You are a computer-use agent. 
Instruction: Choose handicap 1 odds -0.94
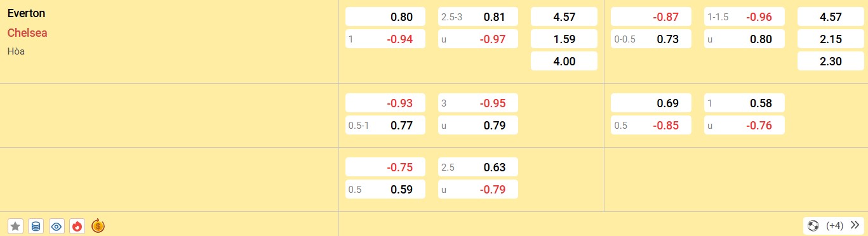pos(385,39)
